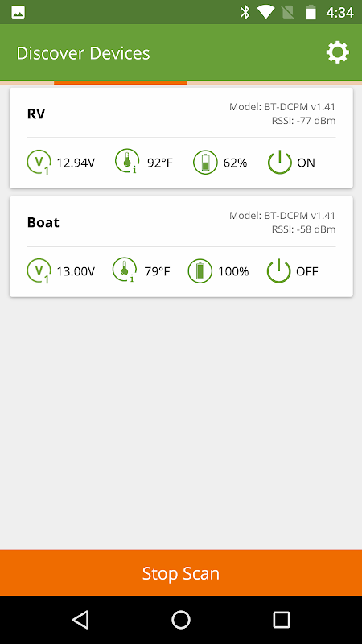Tap the RV thermometer temperature icon
Viewport: 362px width, 644px height.
click(126, 161)
